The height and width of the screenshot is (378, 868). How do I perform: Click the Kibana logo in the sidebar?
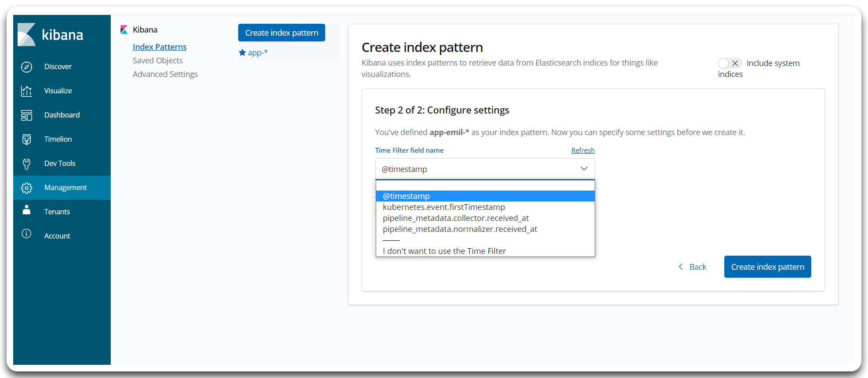tap(26, 34)
